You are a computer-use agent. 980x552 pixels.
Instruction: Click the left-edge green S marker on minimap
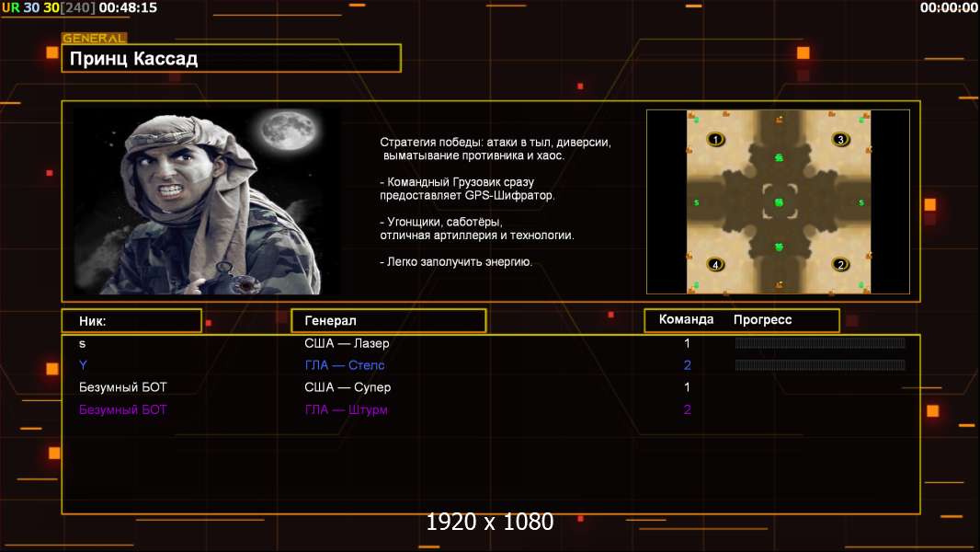click(x=696, y=202)
